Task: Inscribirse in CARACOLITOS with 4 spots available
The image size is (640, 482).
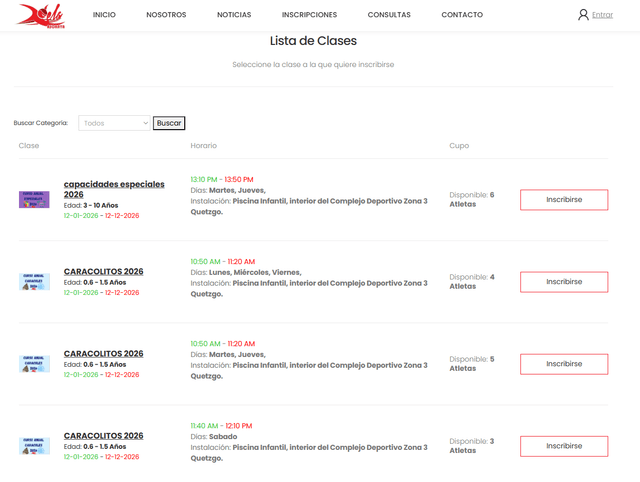Action: pos(563,282)
